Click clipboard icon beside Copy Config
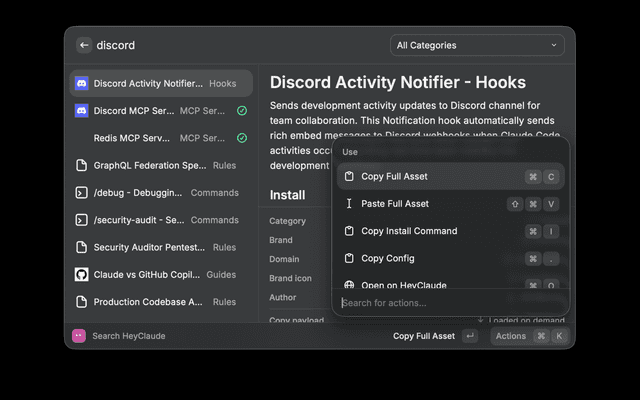Screen dimensions: 640x400 pos(349,258)
